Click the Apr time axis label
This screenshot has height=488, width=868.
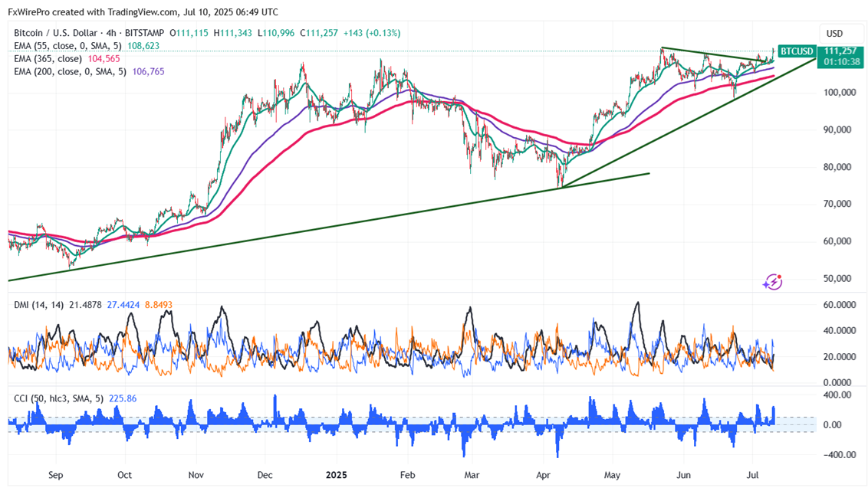543,475
